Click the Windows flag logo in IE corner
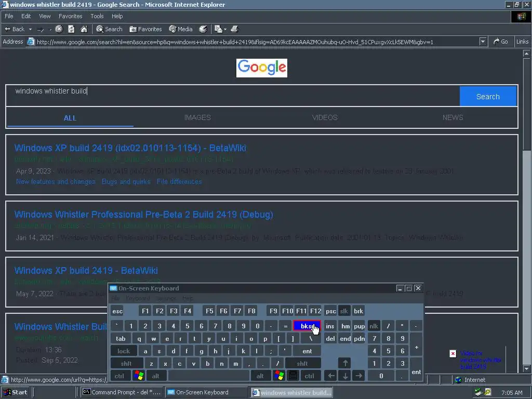The image size is (532, 399). 521,16
